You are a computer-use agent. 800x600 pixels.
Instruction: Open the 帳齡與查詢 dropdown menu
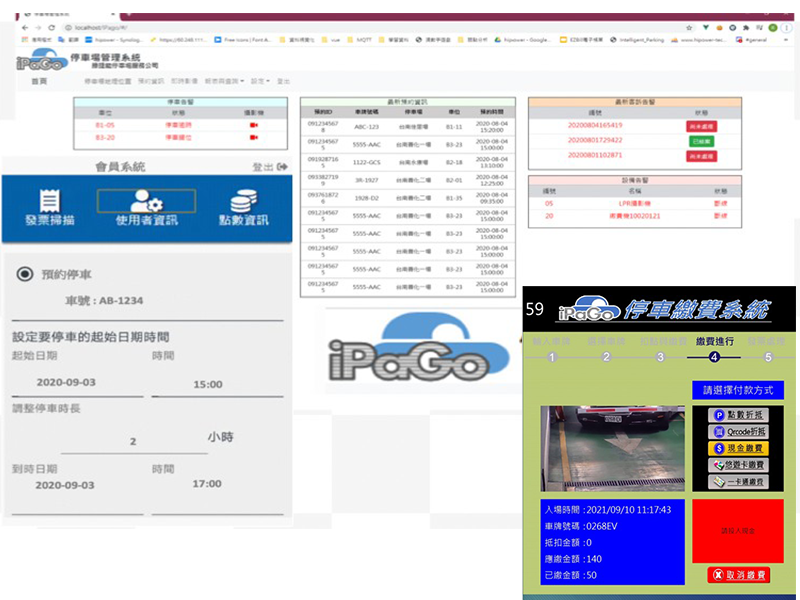[x=224, y=81]
